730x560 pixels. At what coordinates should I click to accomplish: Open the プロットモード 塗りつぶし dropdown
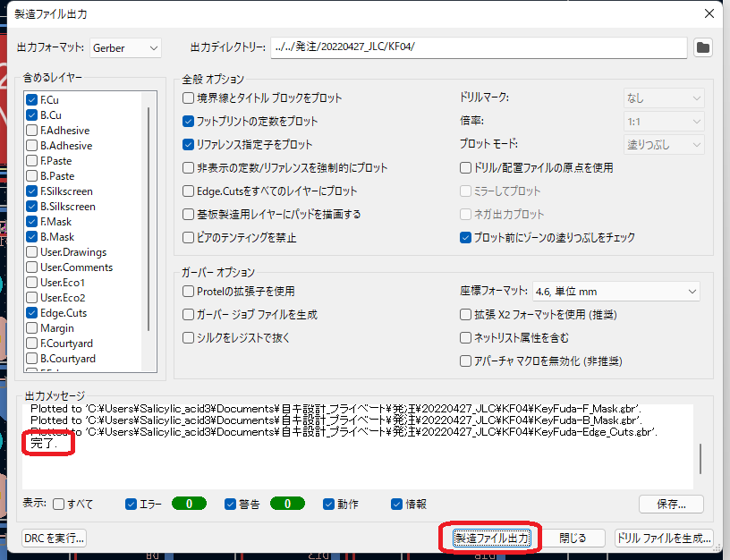(664, 145)
